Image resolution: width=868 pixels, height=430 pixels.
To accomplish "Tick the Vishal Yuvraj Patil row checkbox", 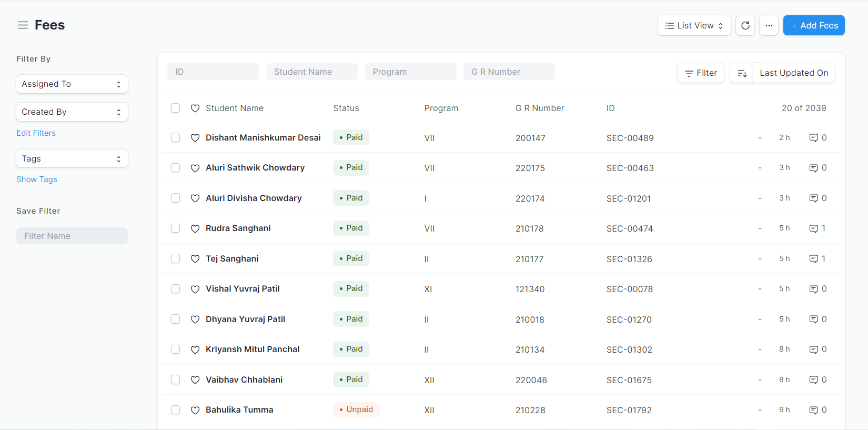I will (x=176, y=289).
